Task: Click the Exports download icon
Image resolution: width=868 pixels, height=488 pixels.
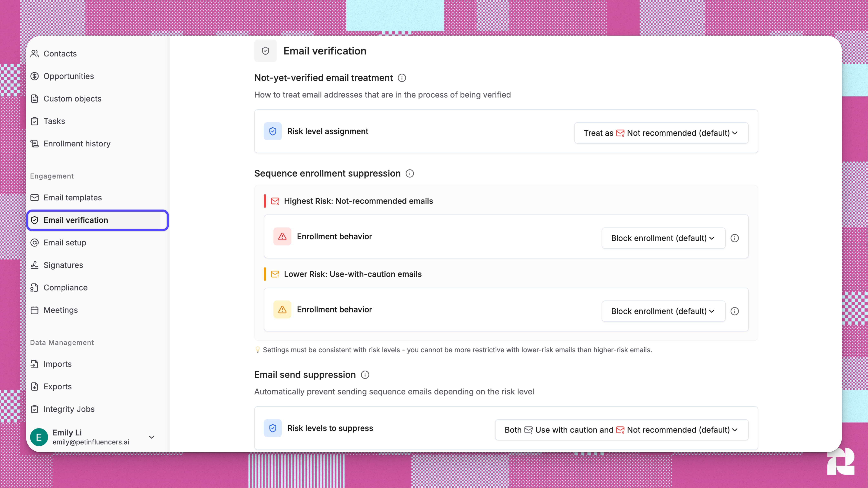Action: (x=35, y=386)
